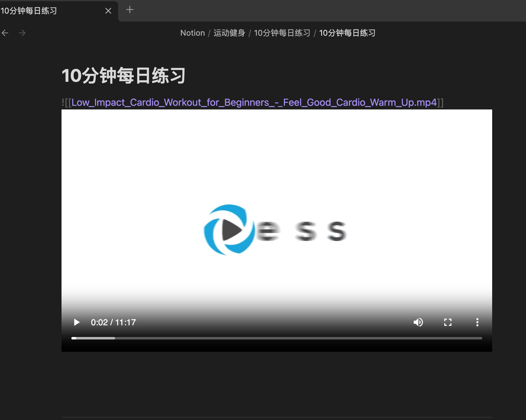Click the 0:02 / 11:17 time display
526x420 pixels.
(x=113, y=322)
